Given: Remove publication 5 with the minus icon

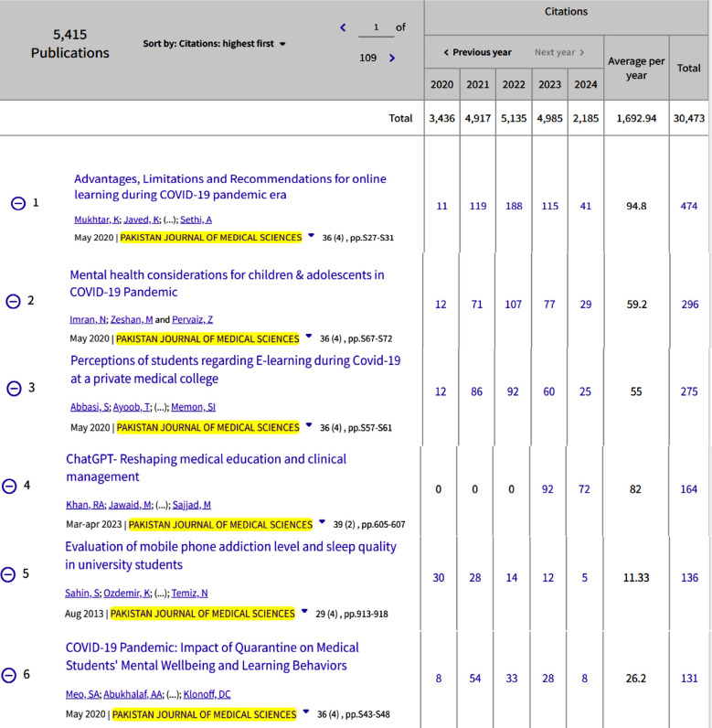Looking at the screenshot, I should pos(8,574).
